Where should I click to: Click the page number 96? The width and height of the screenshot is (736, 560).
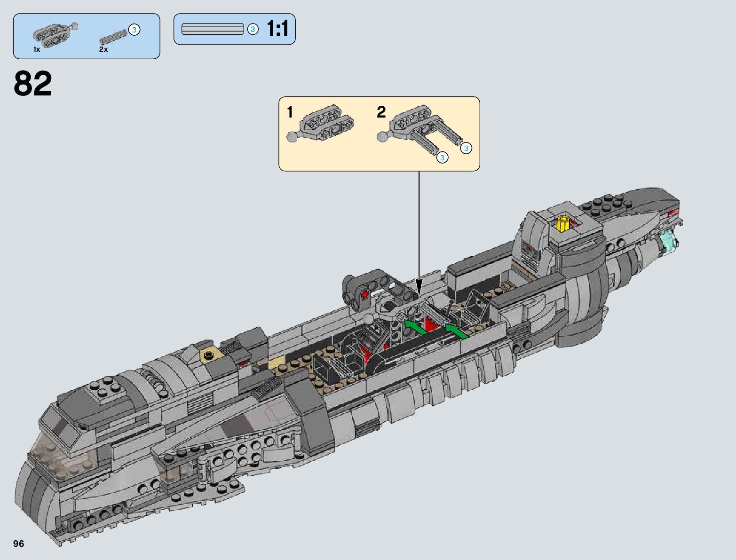[x=18, y=544]
